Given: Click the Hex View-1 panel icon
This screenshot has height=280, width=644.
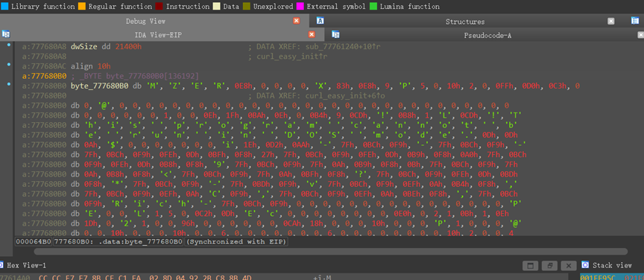Looking at the screenshot, I should coord(1,265).
